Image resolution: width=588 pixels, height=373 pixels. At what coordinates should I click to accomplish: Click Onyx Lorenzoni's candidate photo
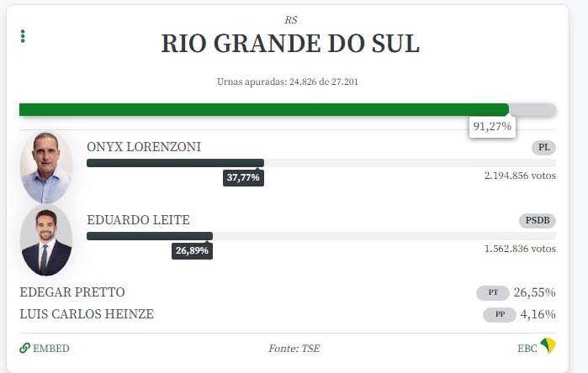tap(46, 167)
